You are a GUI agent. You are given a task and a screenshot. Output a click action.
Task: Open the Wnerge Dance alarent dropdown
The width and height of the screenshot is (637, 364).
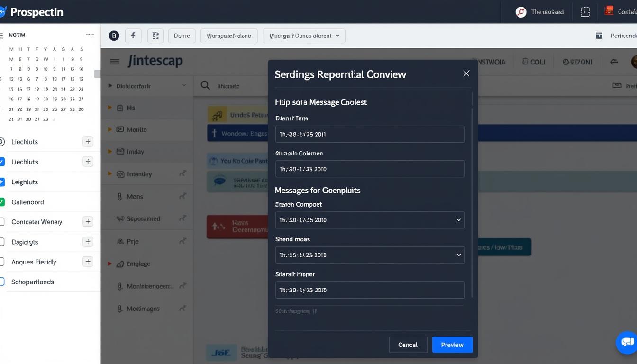click(304, 36)
